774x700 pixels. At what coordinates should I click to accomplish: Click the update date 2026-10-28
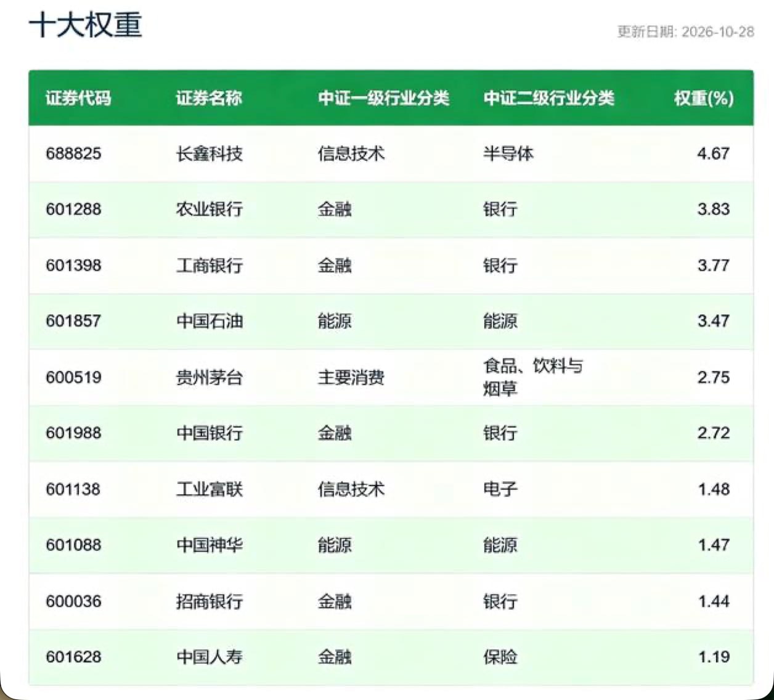coord(719,31)
